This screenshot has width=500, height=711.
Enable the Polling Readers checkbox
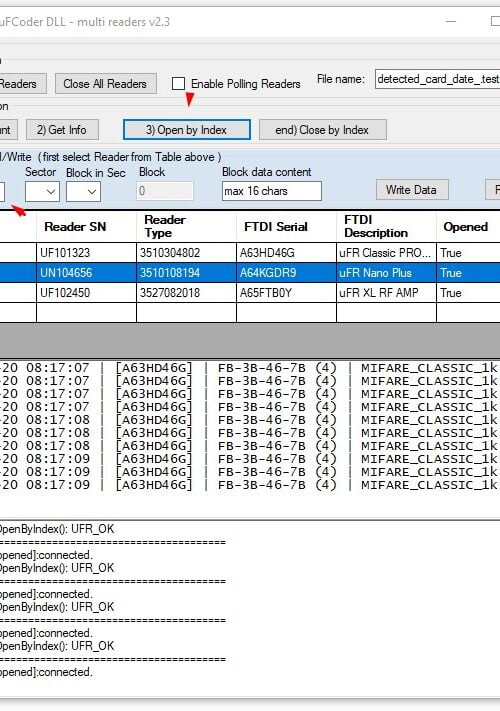(x=178, y=83)
